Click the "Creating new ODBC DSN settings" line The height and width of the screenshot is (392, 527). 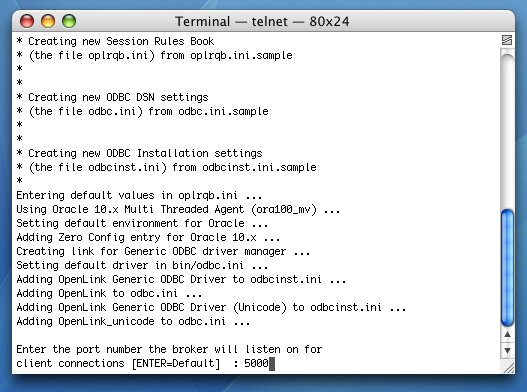point(113,97)
